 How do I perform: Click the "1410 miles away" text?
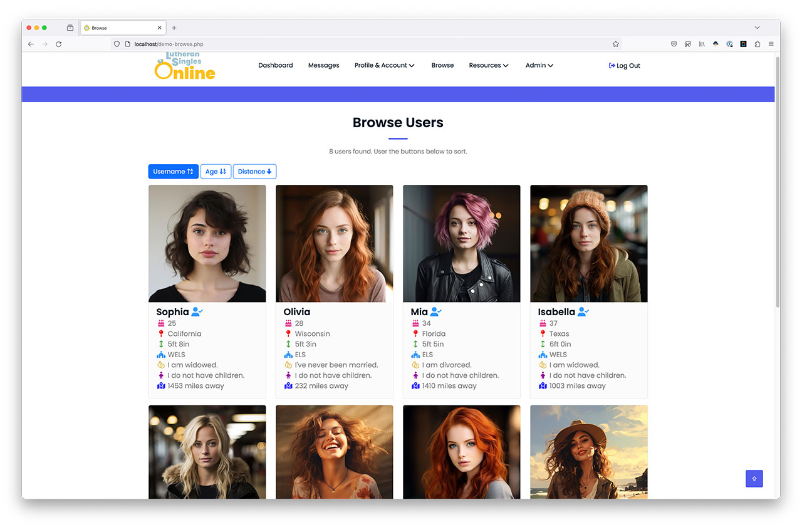click(x=449, y=386)
